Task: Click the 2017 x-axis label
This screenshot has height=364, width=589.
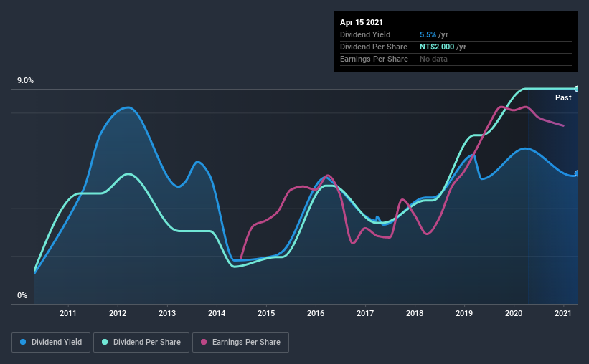Action: [365, 313]
